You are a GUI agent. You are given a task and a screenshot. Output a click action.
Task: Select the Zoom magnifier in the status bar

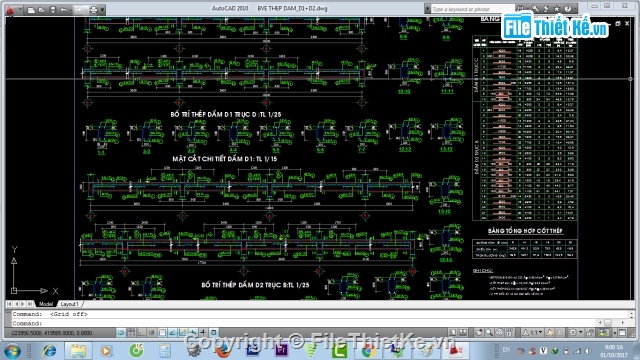pyautogui.click(x=489, y=333)
